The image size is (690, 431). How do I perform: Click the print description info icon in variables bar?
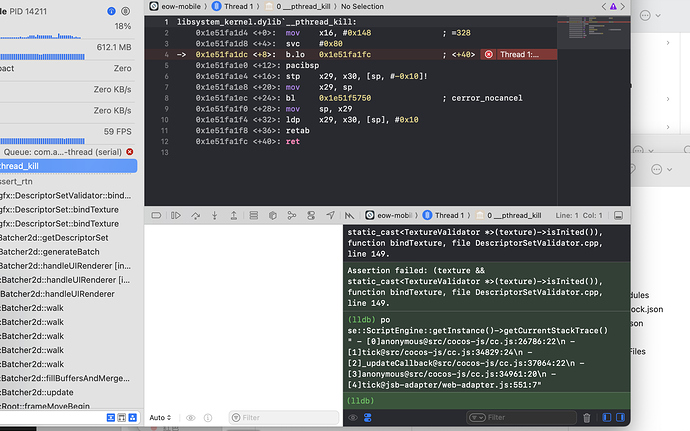coord(208,418)
